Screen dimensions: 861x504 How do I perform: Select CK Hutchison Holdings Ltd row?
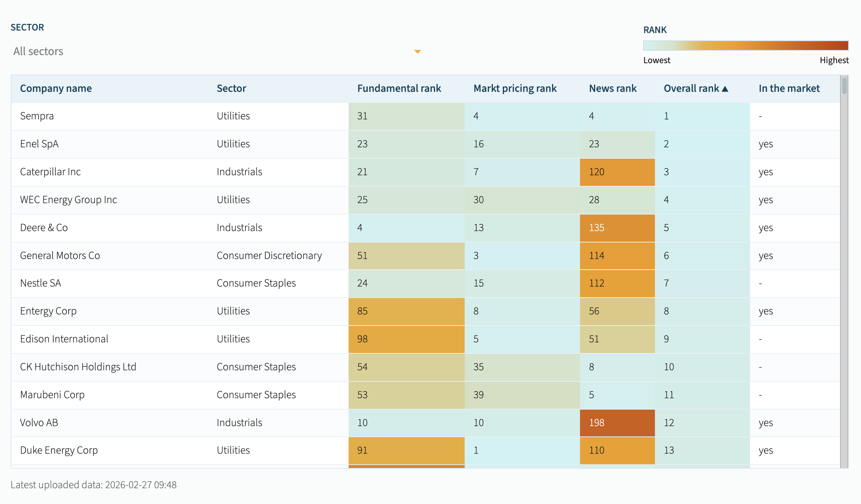(x=78, y=367)
